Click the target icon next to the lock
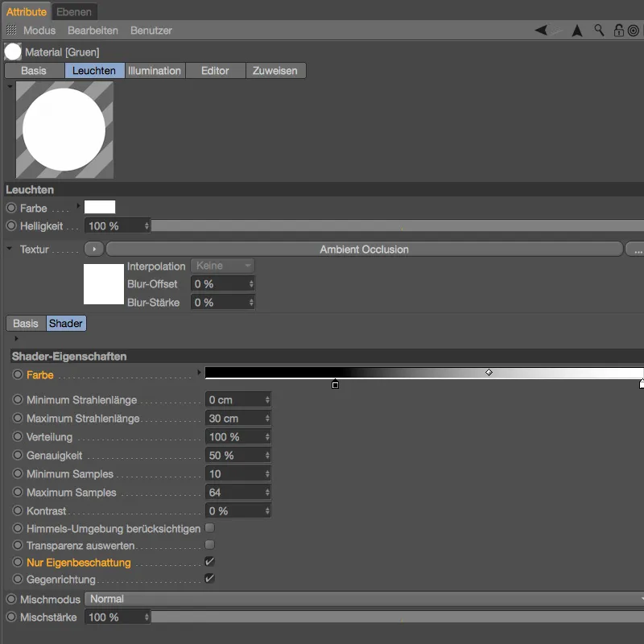 coord(634,30)
